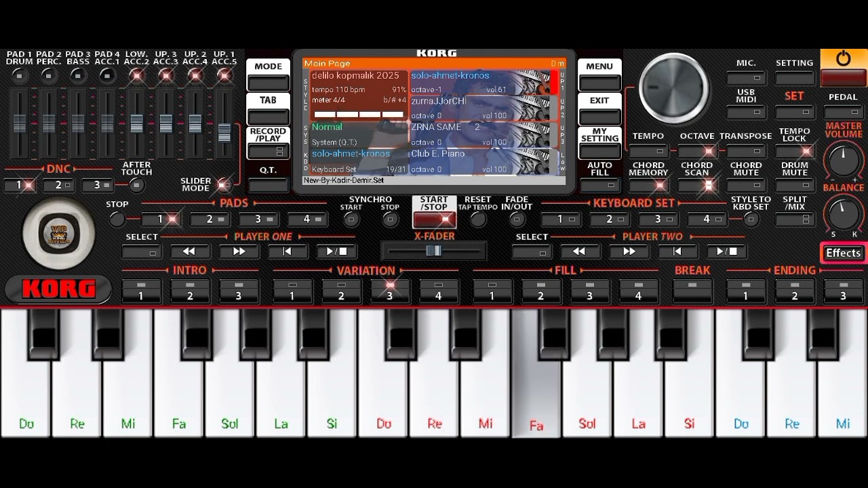Select the zurnaJJorCHI sound on the display
The image size is (868, 488).
[484, 108]
